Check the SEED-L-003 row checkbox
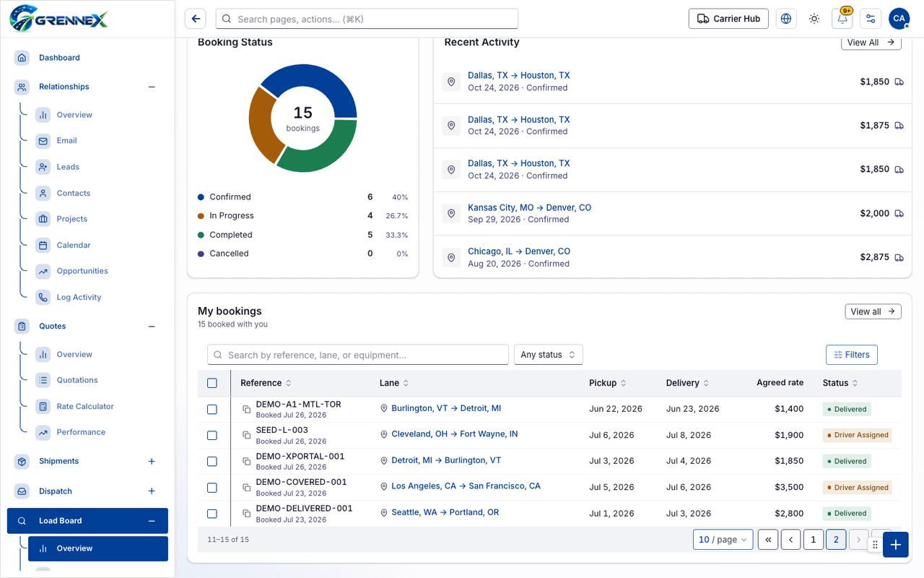The image size is (924, 578). tap(212, 436)
